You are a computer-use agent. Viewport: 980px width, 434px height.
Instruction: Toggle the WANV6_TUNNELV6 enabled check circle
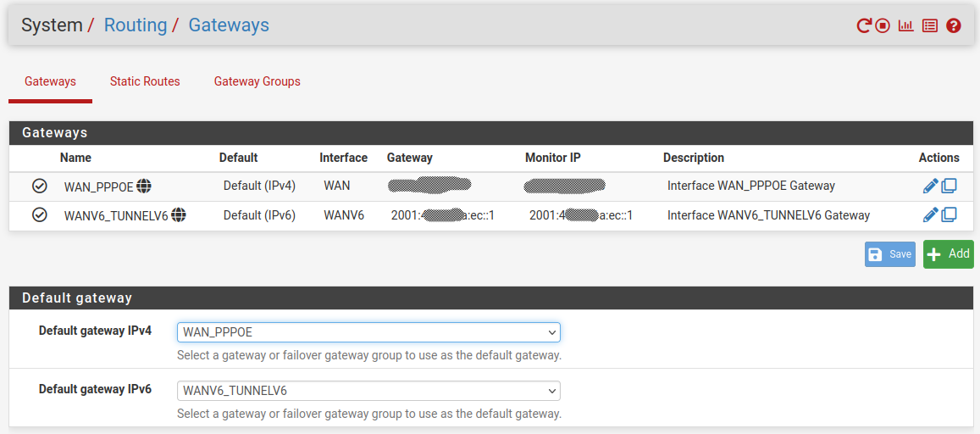click(39, 215)
